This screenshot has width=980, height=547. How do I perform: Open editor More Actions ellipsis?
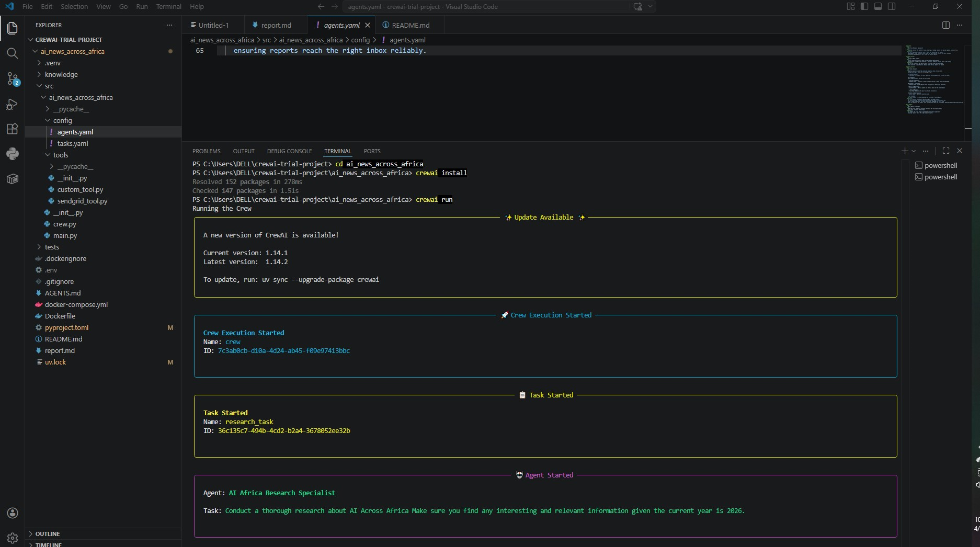click(x=960, y=25)
